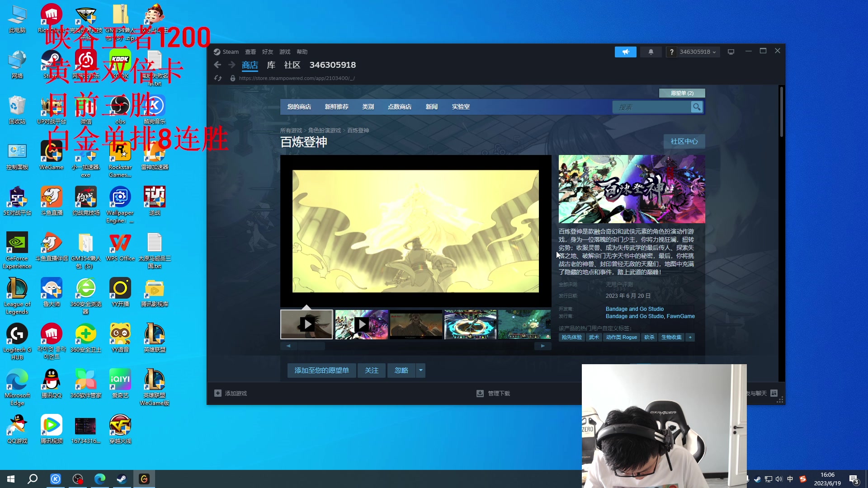Image resolution: width=868 pixels, height=488 pixels.
Task: Click the 动作类 Rogue tag
Action: pyautogui.click(x=622, y=338)
